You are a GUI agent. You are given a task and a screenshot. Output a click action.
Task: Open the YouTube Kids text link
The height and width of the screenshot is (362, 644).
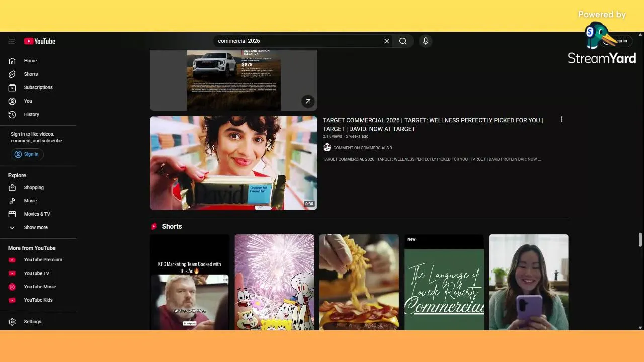click(x=38, y=300)
